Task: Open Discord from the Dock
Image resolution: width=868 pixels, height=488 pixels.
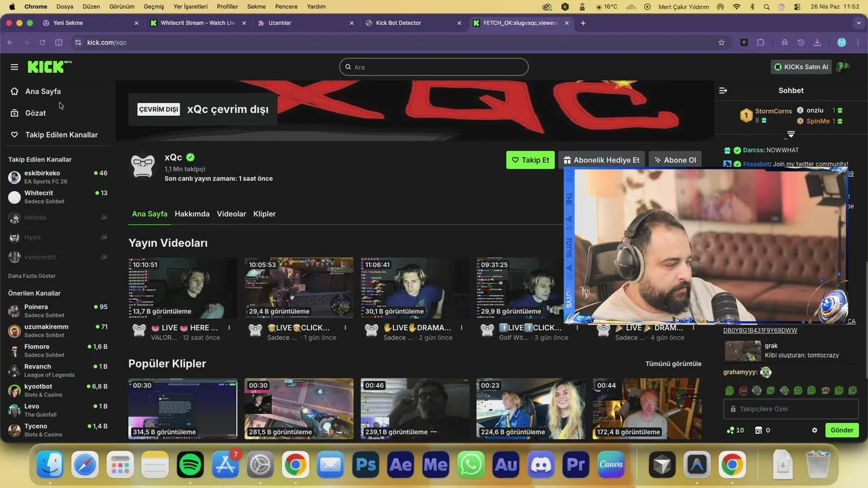Action: pyautogui.click(x=540, y=465)
